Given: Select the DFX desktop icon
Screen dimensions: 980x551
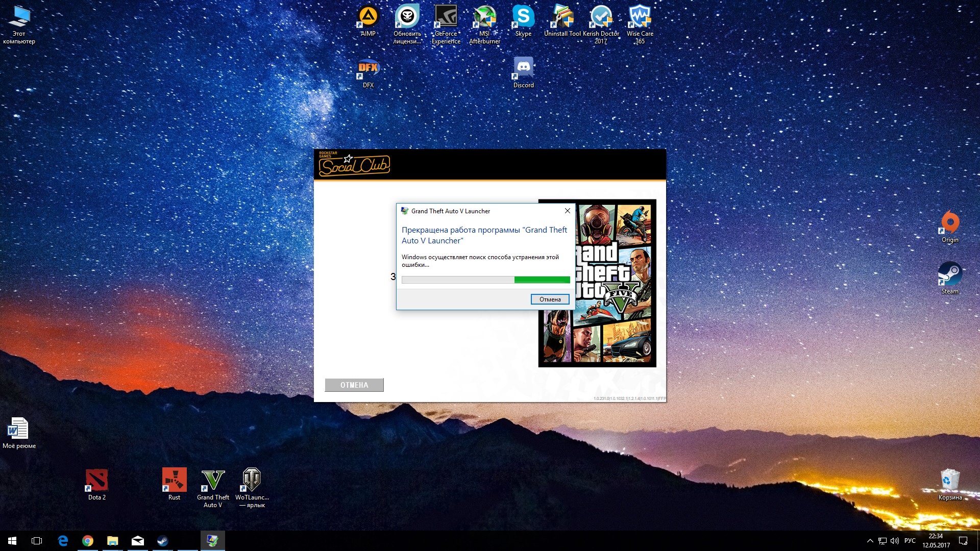Looking at the screenshot, I should click(x=368, y=69).
